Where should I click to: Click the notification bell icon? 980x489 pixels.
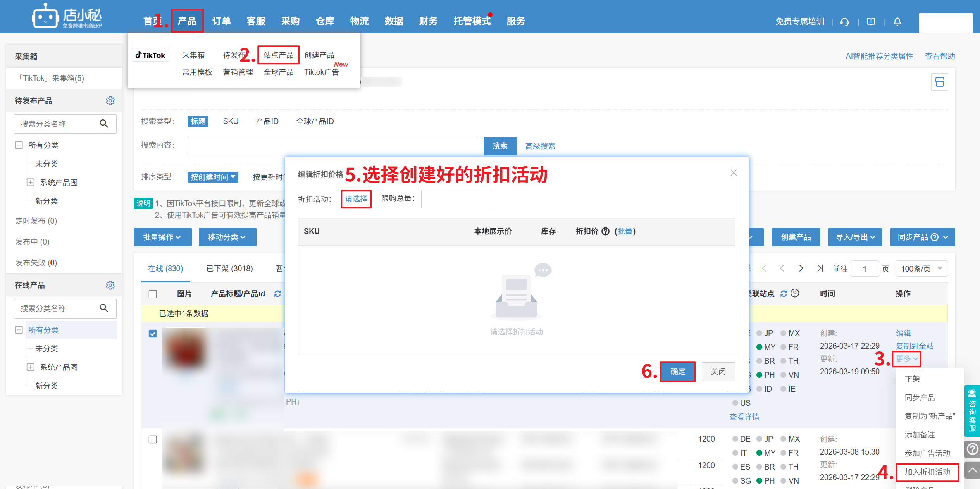897,22
